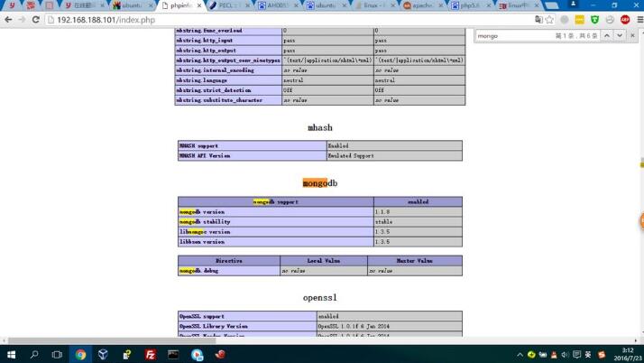Jump to next find match
This screenshot has width=644, height=363.
pos(620,35)
